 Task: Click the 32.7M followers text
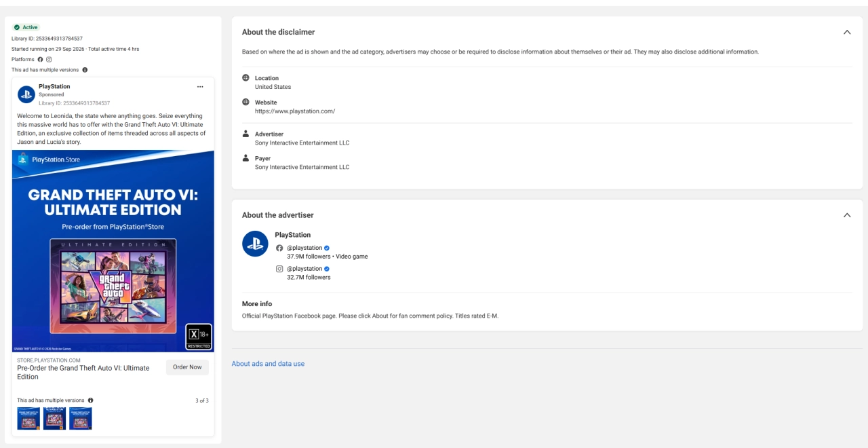pos(309,277)
